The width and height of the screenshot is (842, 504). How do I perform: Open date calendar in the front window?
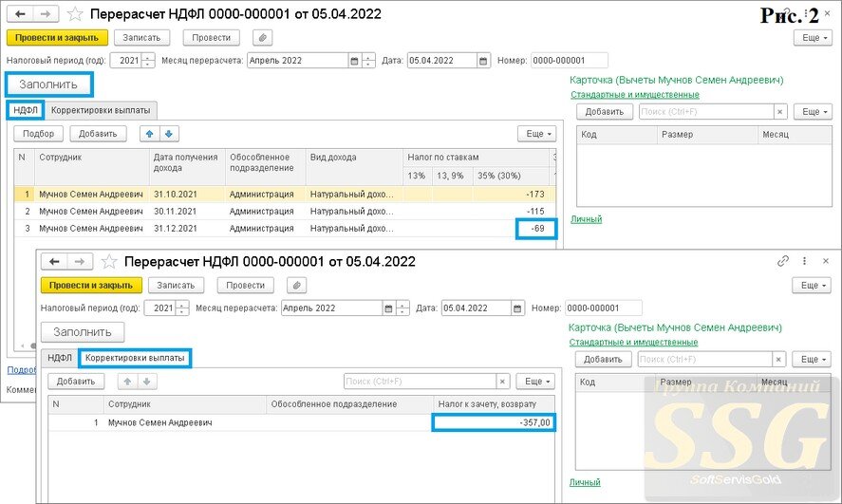517,308
